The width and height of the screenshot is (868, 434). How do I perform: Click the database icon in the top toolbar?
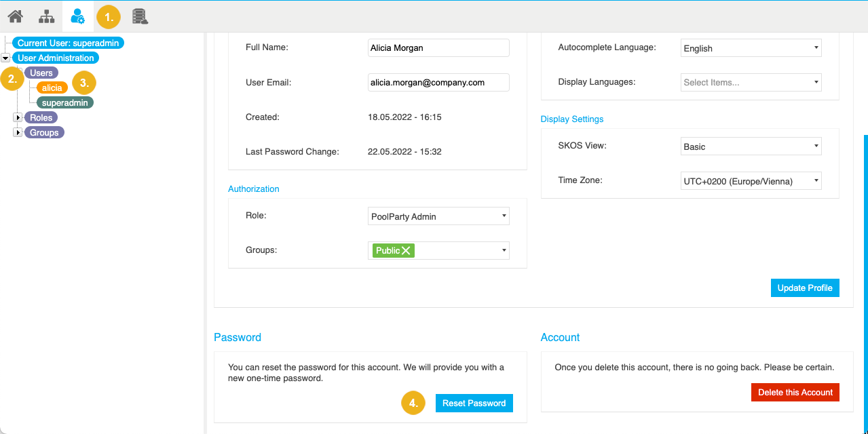coord(140,16)
